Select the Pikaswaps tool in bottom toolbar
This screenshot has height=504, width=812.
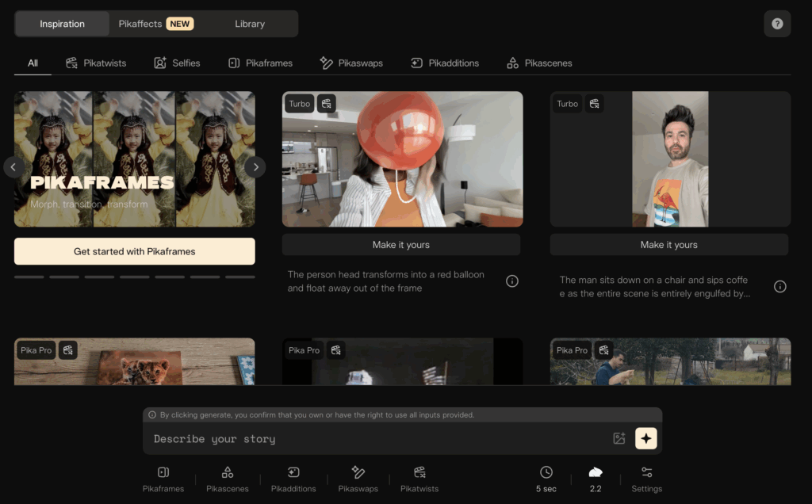pyautogui.click(x=358, y=479)
